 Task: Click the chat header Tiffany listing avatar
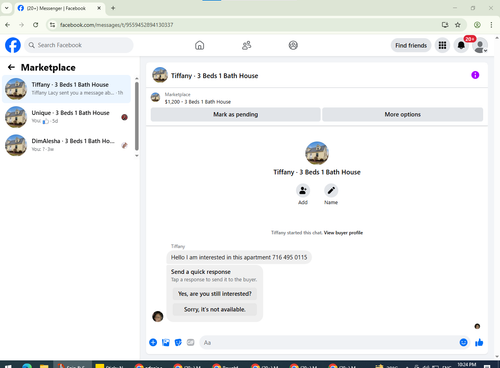point(160,75)
